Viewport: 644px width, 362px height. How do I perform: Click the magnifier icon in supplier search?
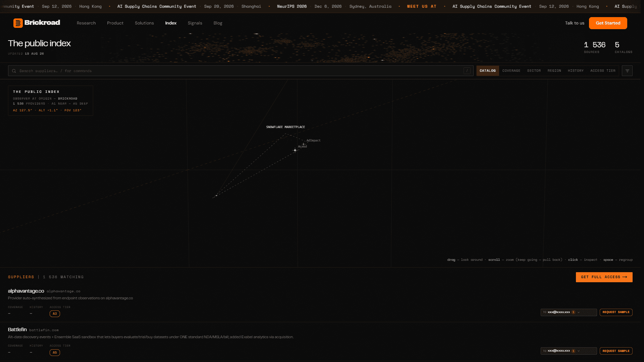(x=14, y=71)
